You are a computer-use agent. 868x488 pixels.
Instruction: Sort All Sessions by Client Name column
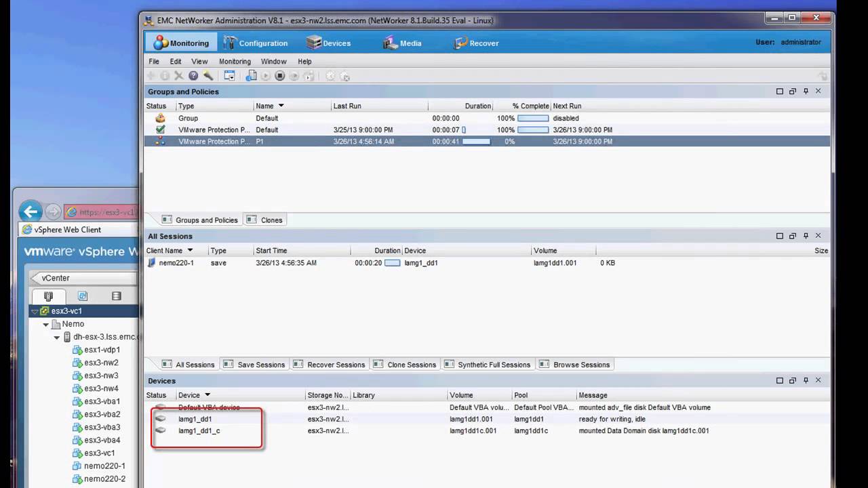(176, 250)
